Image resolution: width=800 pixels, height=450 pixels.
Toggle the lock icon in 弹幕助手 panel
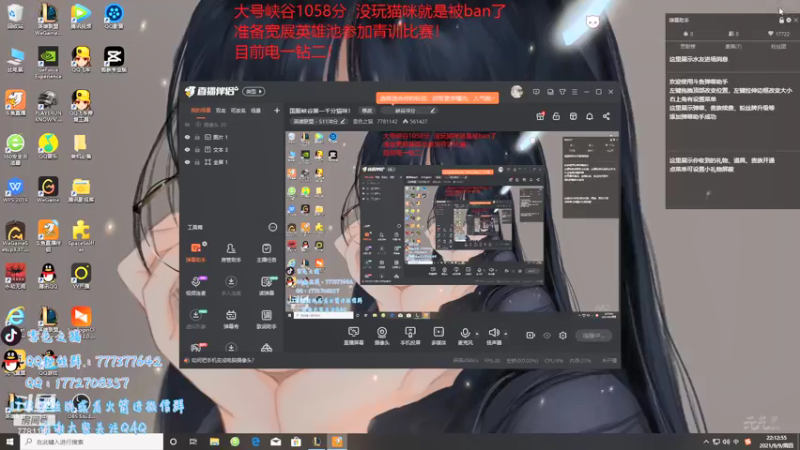coord(781,20)
